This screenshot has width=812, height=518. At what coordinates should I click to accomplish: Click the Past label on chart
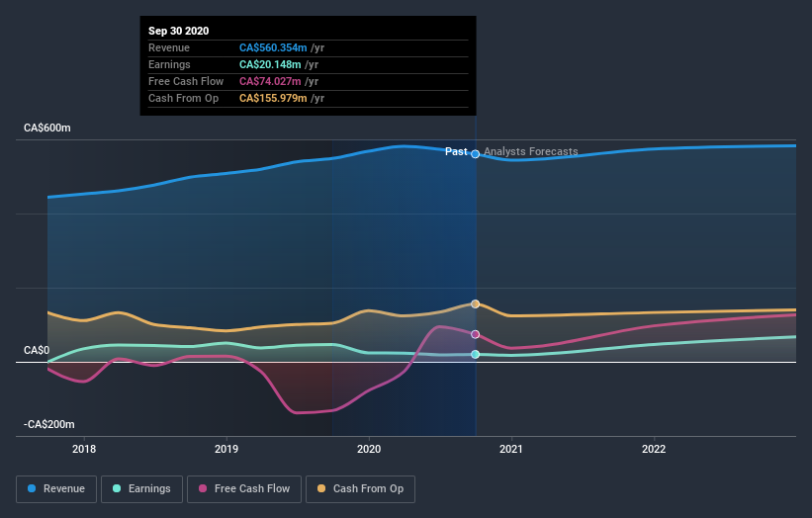(456, 151)
